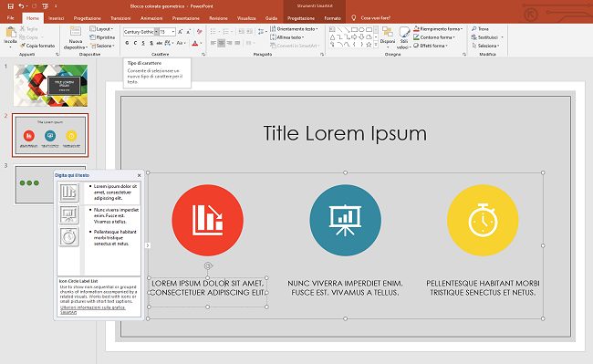Click the Nuova diapositiva slide icon
Image resolution: width=593 pixels, height=364 pixels.
75,31
